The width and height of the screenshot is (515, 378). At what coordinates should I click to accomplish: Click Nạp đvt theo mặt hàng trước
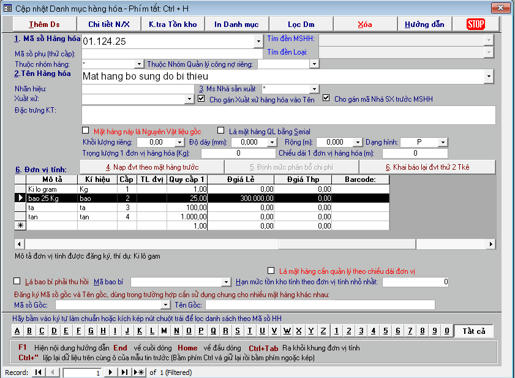152,167
